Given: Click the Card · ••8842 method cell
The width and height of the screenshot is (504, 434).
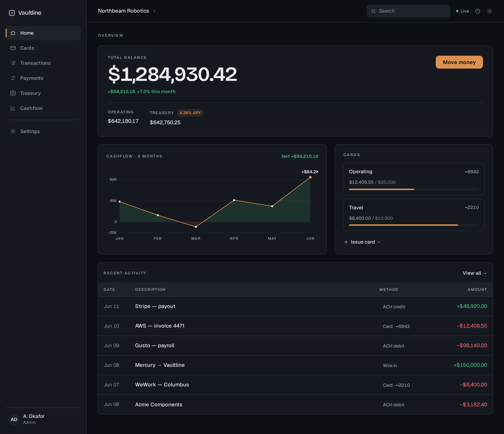Looking at the screenshot, I should [396, 327].
